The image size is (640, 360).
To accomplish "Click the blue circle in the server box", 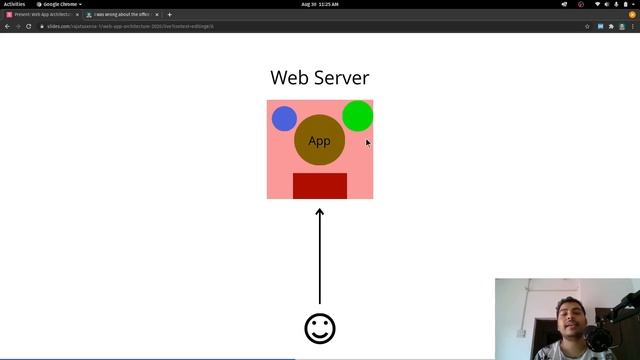I will 284,119.
